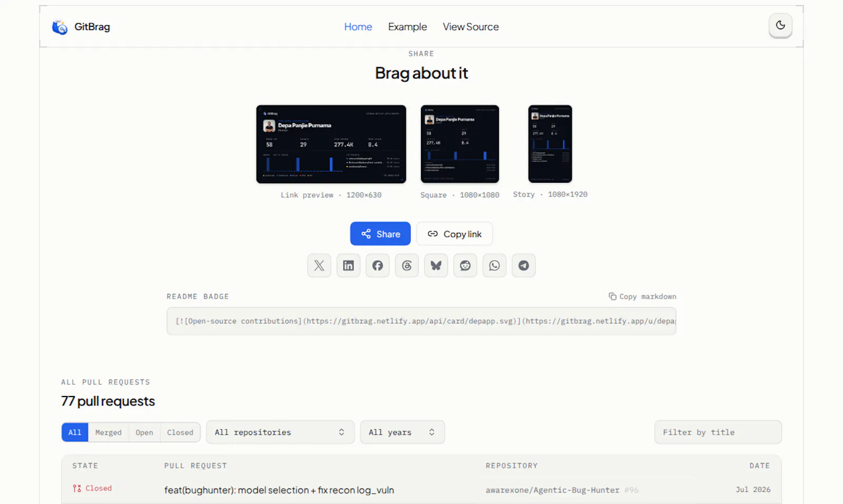Toggle dark mode with moon icon
This screenshot has width=843, height=504.
[780, 25]
